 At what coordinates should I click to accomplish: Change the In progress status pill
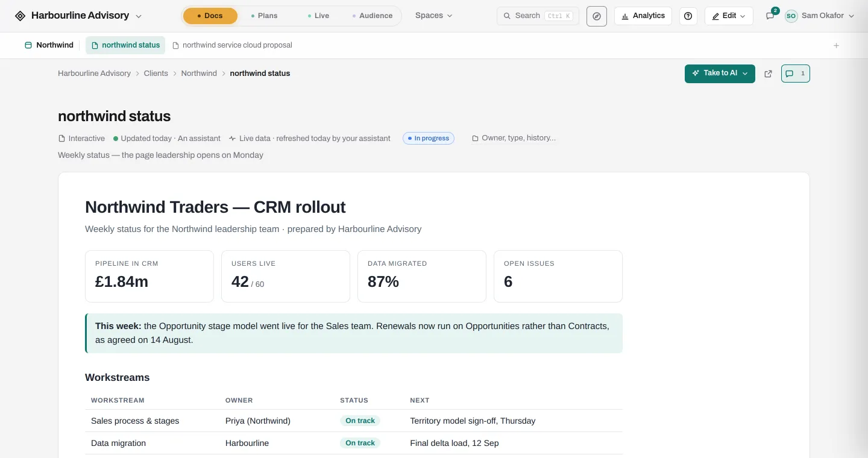click(x=428, y=138)
